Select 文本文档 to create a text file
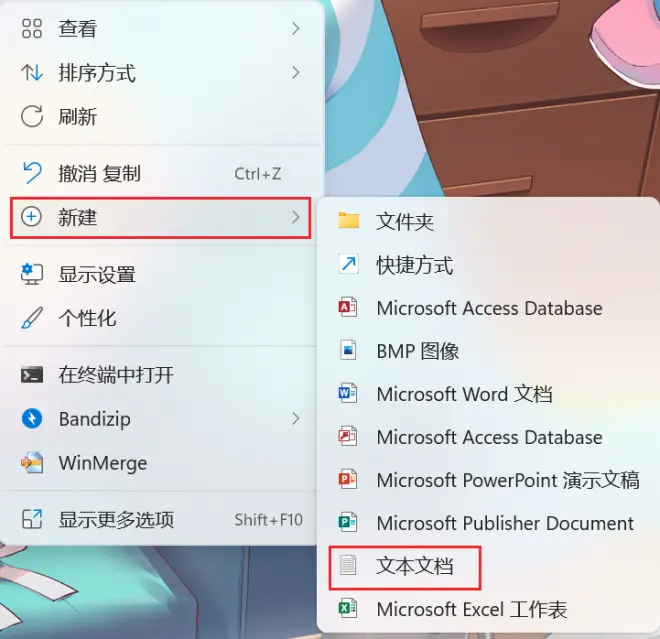The width and height of the screenshot is (660, 639). [x=405, y=567]
